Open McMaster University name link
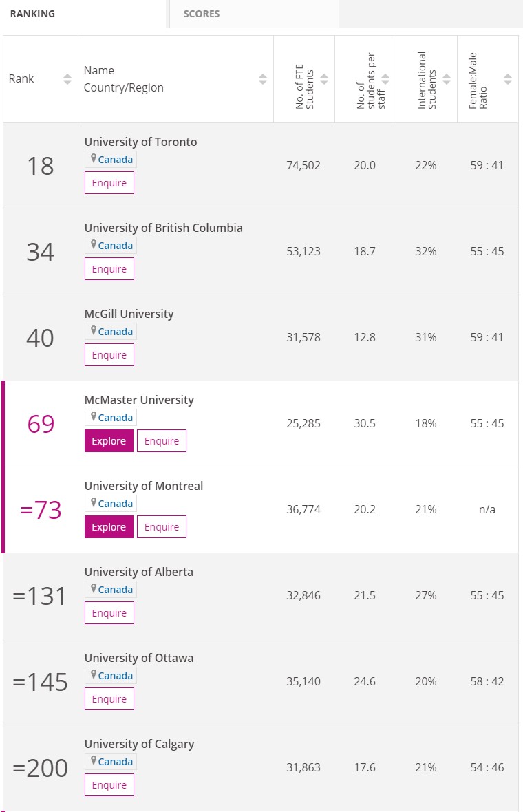Image resolution: width=523 pixels, height=812 pixels. [x=139, y=400]
